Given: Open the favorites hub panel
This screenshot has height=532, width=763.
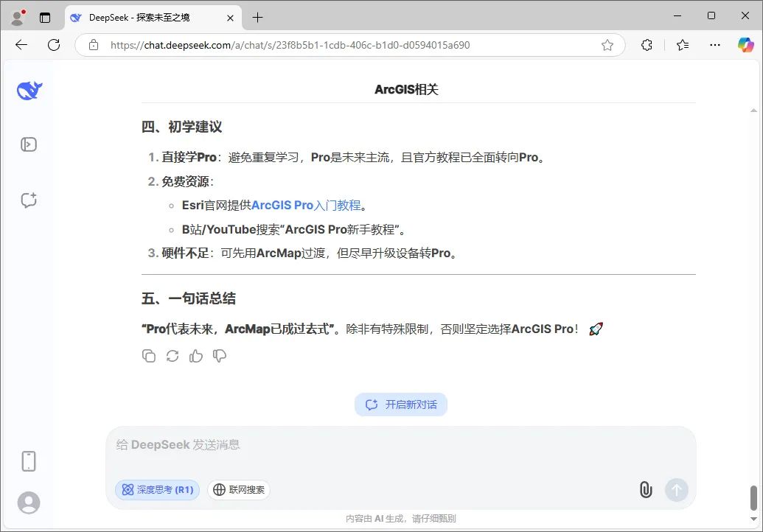Looking at the screenshot, I should click(682, 45).
